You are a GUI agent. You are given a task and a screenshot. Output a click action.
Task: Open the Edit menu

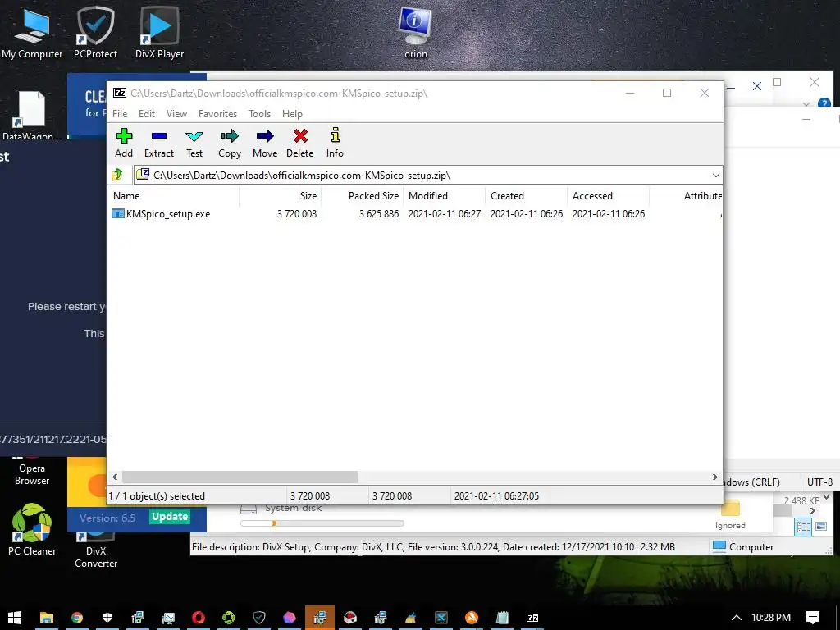pyautogui.click(x=146, y=113)
